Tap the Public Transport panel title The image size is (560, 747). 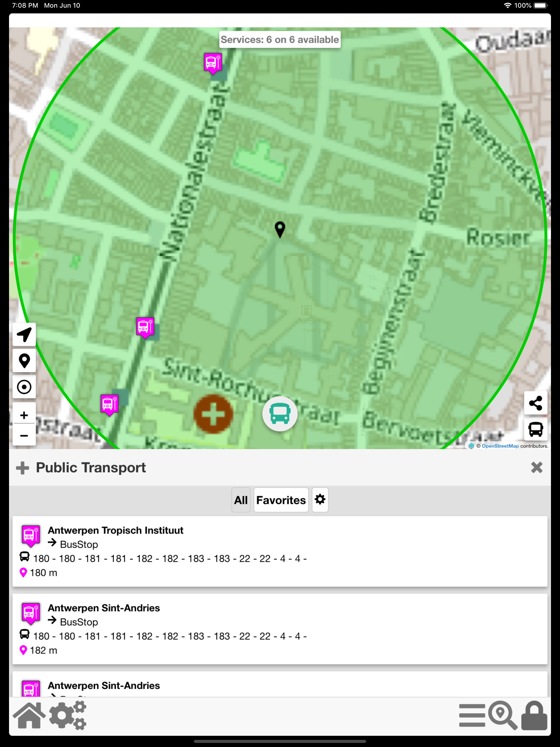(x=91, y=468)
